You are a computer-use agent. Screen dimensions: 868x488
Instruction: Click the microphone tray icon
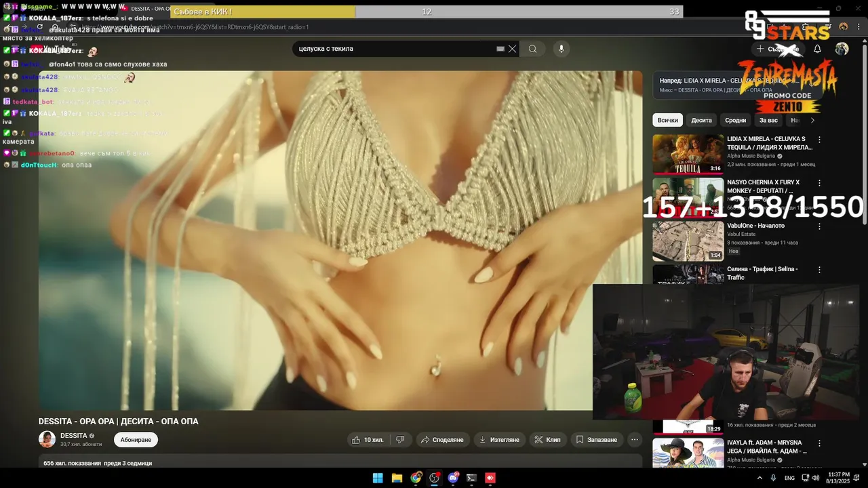point(773,478)
